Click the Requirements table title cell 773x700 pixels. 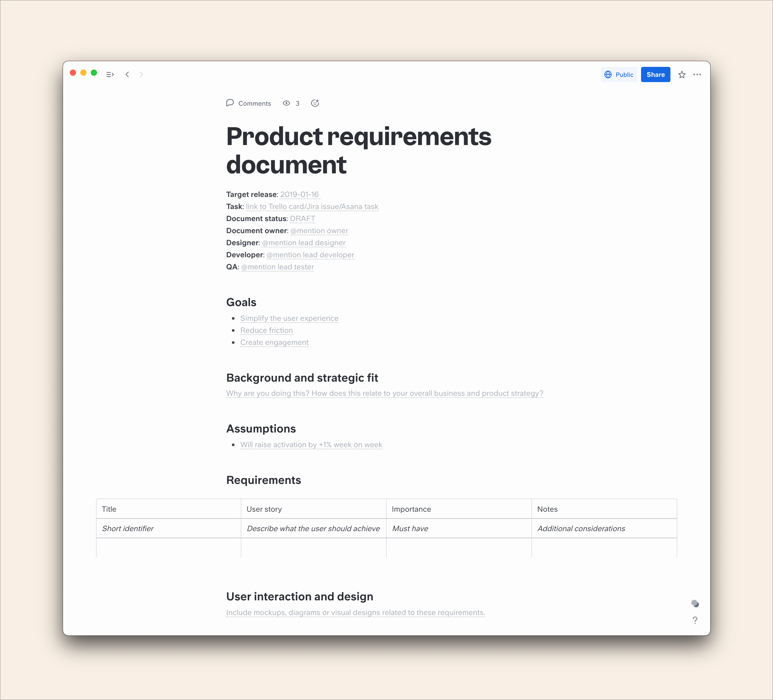[x=168, y=509]
